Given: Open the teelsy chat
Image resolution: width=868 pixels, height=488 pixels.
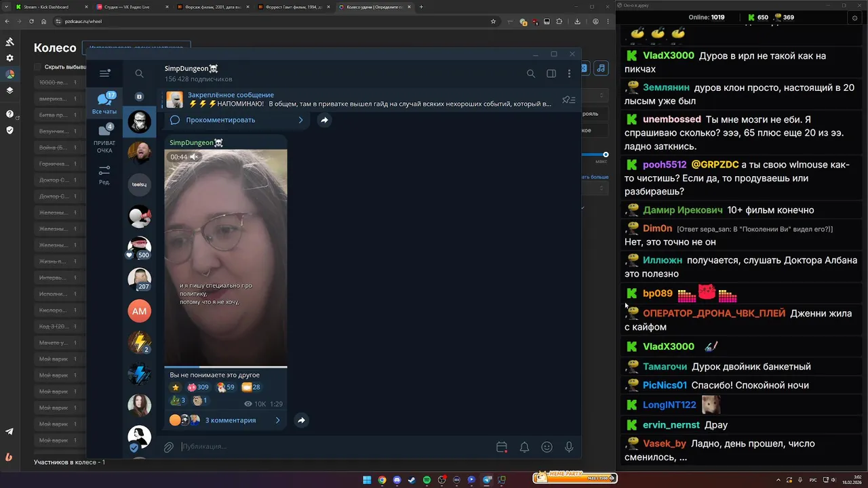Looking at the screenshot, I should (139, 184).
